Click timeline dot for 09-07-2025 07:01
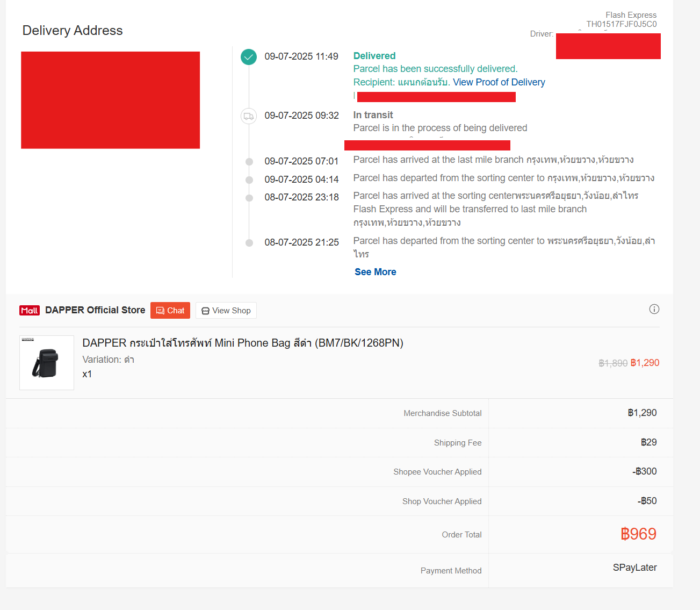The width and height of the screenshot is (700, 610). [249, 162]
